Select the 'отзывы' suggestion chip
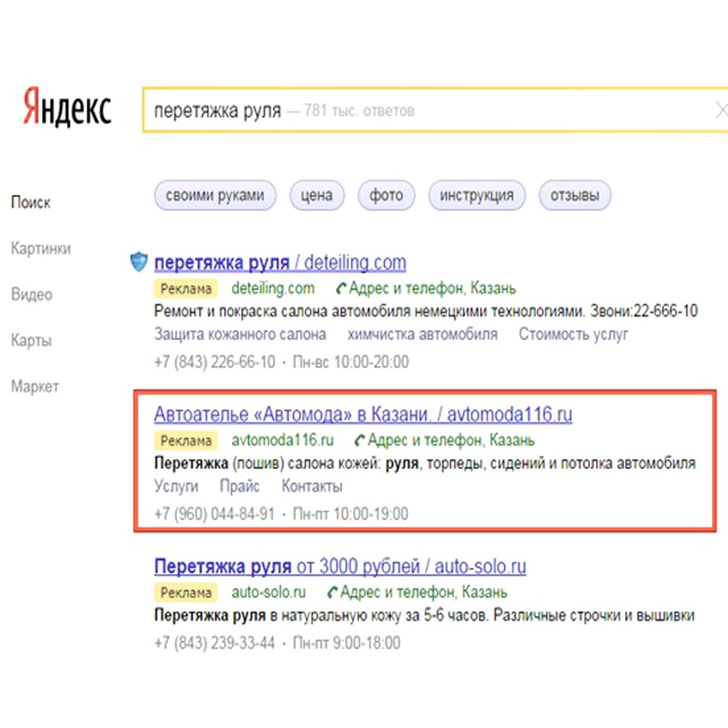Screen dimensions: 728x728 coord(574,196)
